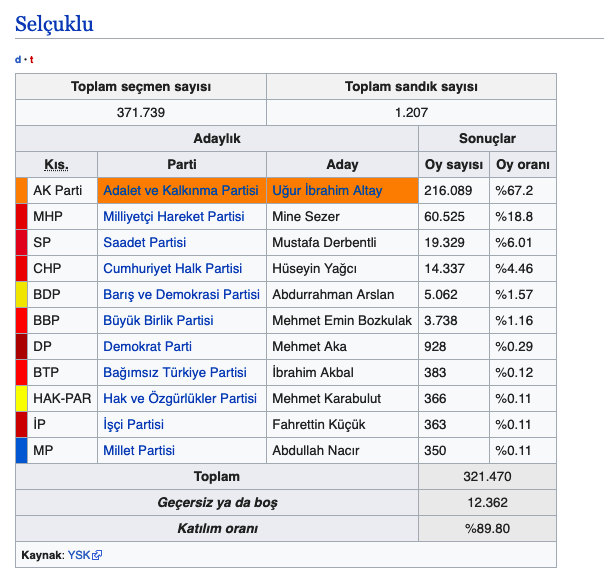The width and height of the screenshot is (604, 569).
Task: Open Uğur İbrahim Altay candidate link
Action: coord(327,190)
